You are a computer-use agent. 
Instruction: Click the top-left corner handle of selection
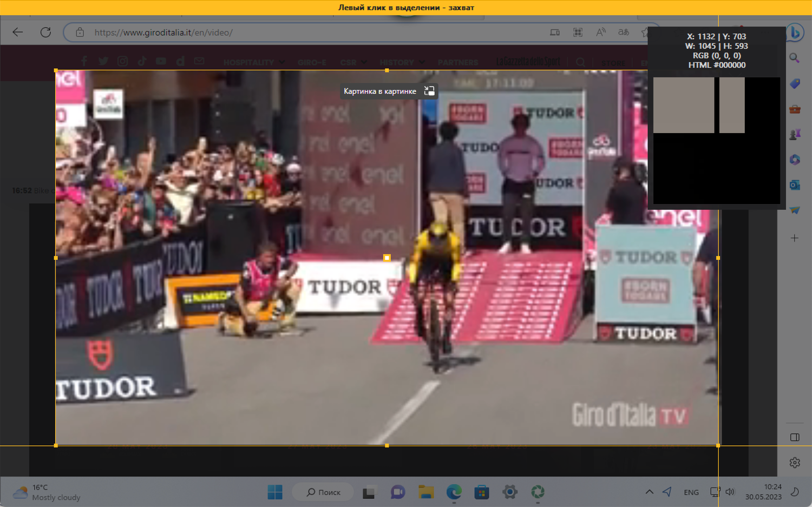tap(56, 70)
